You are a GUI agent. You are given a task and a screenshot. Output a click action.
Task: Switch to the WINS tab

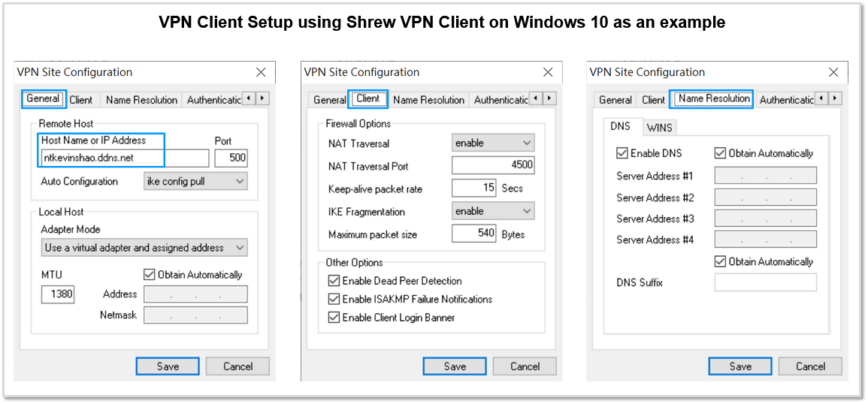pos(659,128)
